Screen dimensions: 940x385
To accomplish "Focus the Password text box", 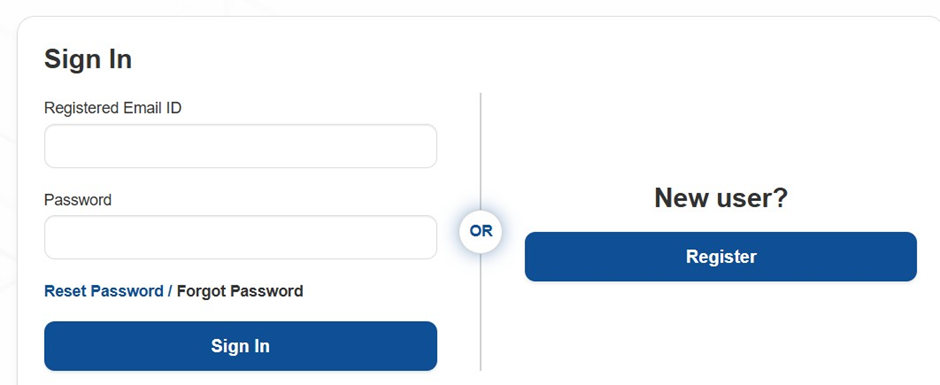I will [x=240, y=237].
